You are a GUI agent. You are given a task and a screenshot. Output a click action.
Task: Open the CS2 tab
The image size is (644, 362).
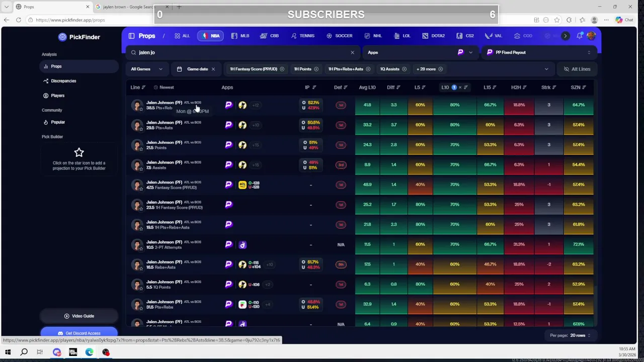(x=465, y=36)
